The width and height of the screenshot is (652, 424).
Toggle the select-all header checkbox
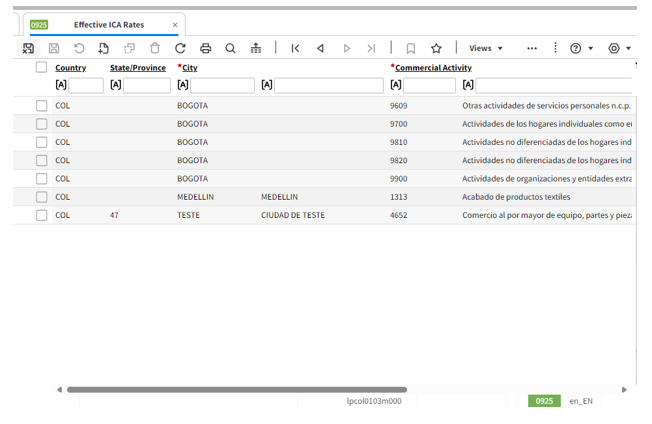click(41, 67)
